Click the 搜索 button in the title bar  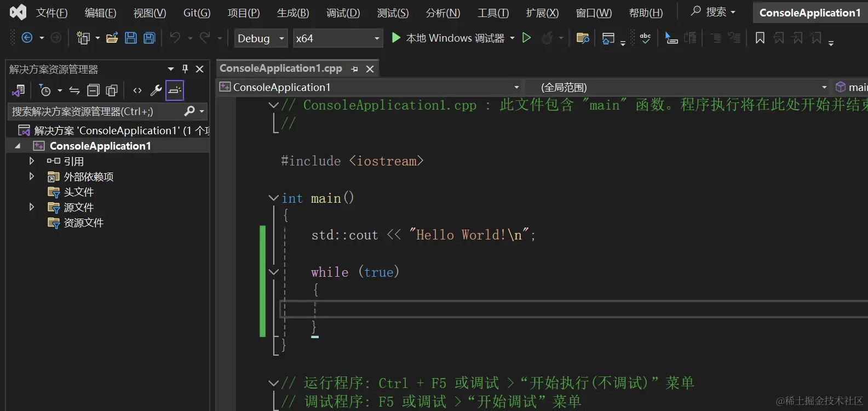click(x=713, y=12)
